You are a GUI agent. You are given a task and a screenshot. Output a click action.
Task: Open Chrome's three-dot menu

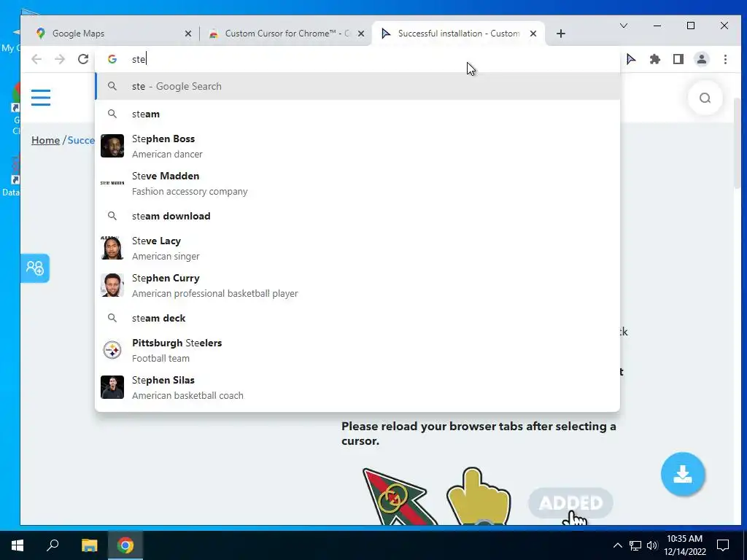[x=725, y=59]
